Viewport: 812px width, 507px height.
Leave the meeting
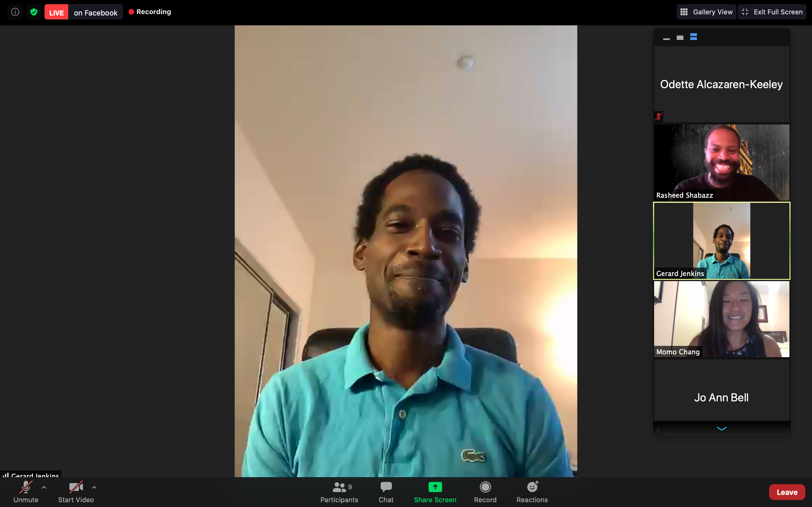pos(787,492)
